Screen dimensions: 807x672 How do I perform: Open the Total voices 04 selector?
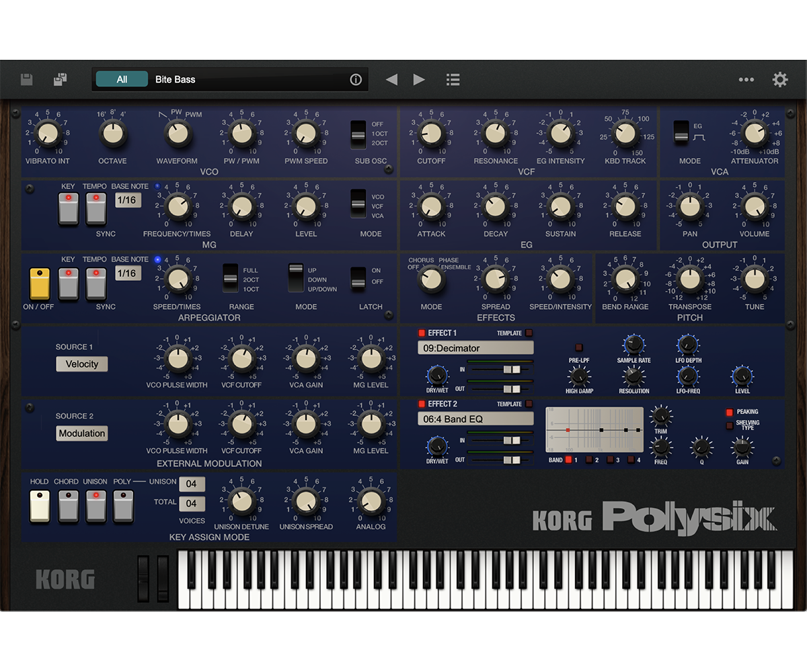click(192, 503)
